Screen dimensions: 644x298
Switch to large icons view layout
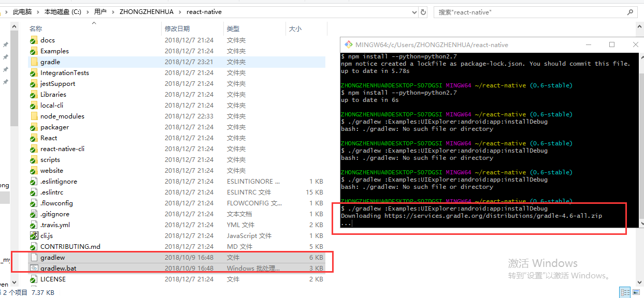coord(637,293)
